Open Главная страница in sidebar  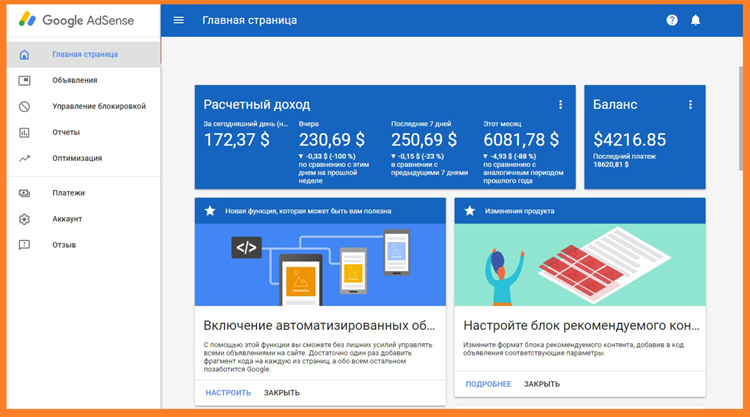click(85, 55)
